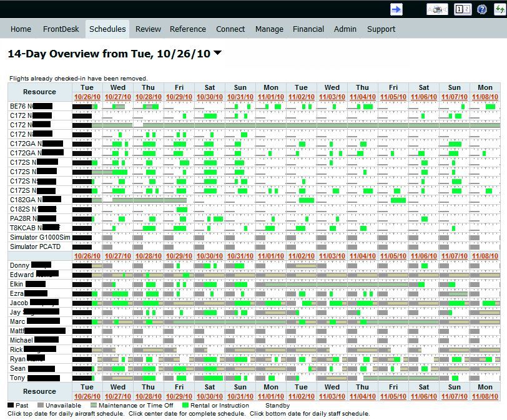Viewport: 507px width, 420px height.
Task: Click the center row 11/05/10 date link
Action: tap(393, 256)
